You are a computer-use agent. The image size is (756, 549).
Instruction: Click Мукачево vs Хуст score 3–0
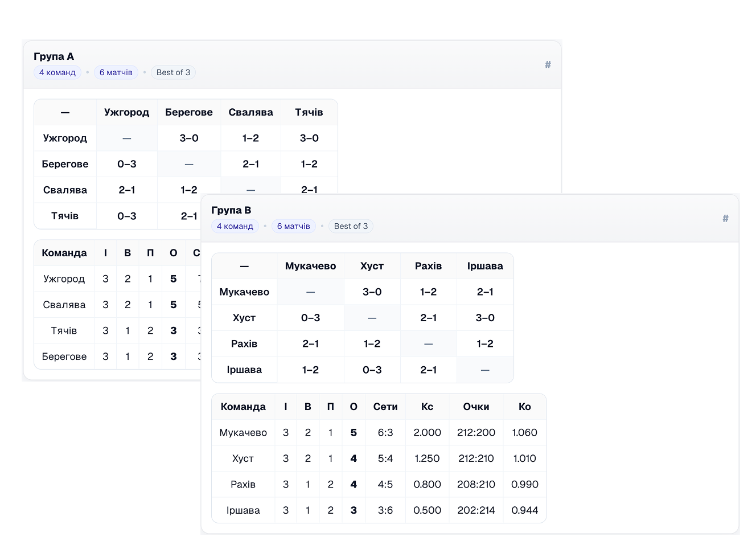[x=372, y=292]
